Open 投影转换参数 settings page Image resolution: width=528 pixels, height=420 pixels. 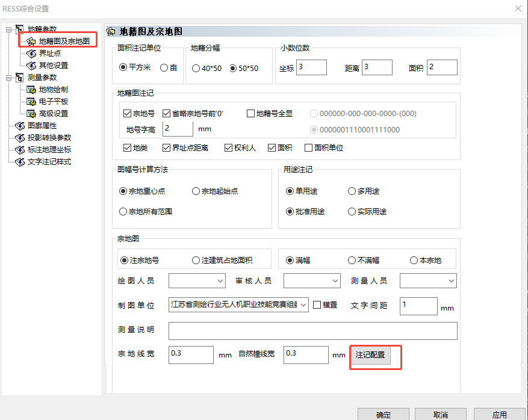tap(49, 138)
